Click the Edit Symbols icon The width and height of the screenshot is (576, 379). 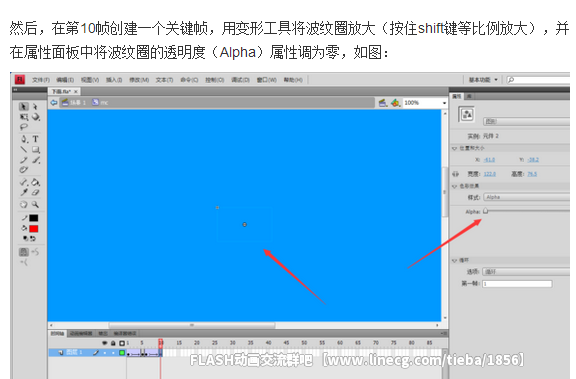point(395,102)
